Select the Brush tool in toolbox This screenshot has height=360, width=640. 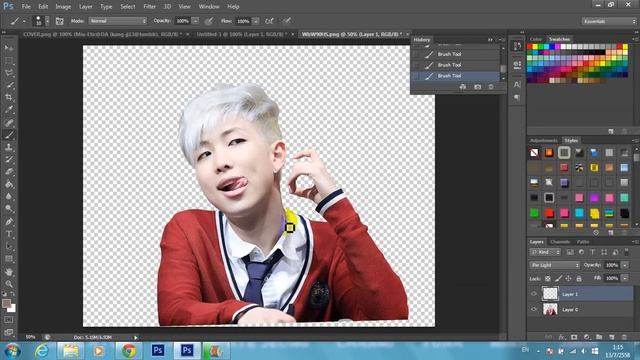[x=9, y=135]
